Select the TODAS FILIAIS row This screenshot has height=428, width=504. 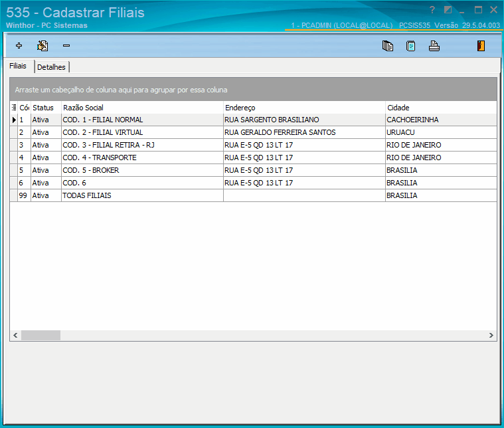pyautogui.click(x=253, y=195)
